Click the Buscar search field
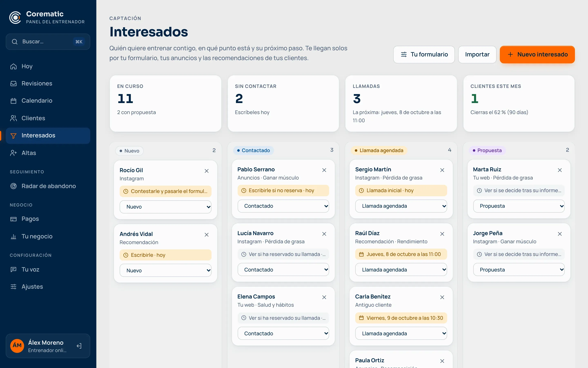The width and height of the screenshot is (588, 368). 48,42
